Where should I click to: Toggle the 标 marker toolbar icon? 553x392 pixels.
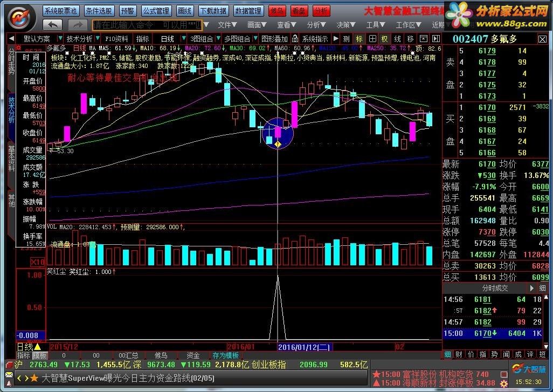(x=359, y=39)
